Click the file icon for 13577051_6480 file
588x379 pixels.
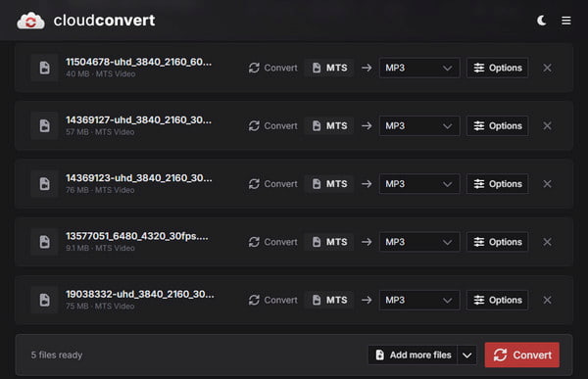[45, 242]
